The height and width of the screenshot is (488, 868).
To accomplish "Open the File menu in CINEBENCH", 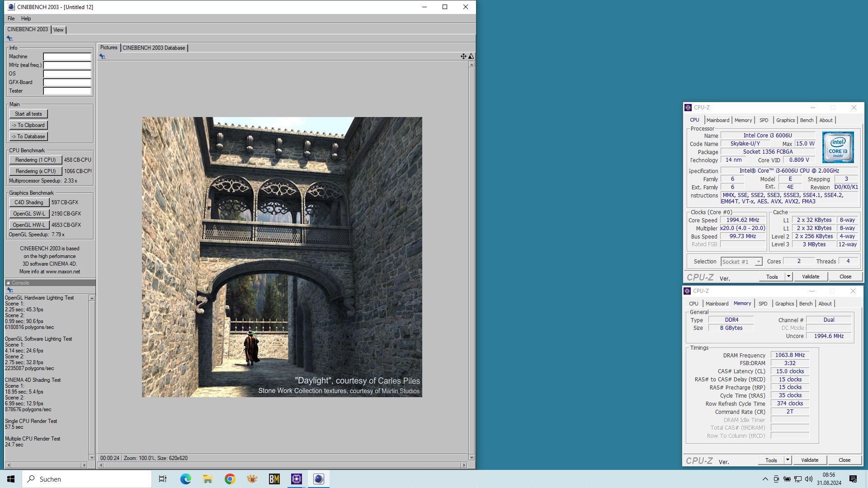I will coord(11,19).
